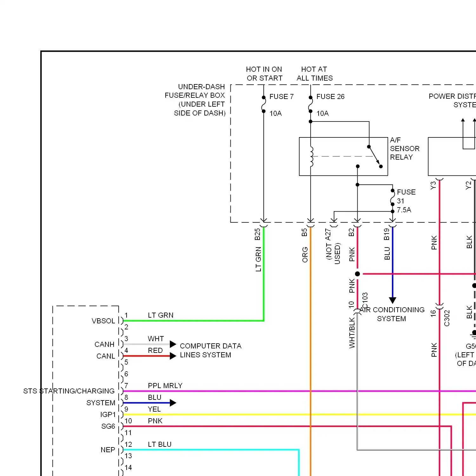Click the 'HOT IN ON OR START' label
476x476 pixels.
point(264,74)
